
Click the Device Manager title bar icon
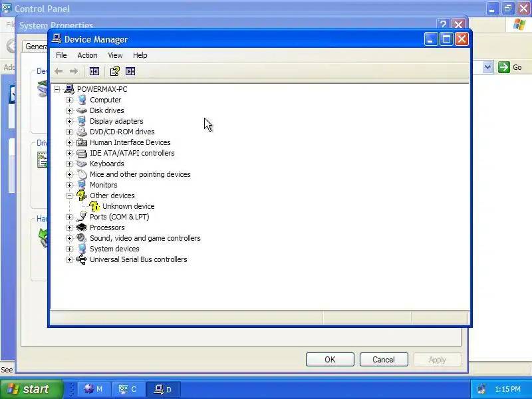pos(57,39)
